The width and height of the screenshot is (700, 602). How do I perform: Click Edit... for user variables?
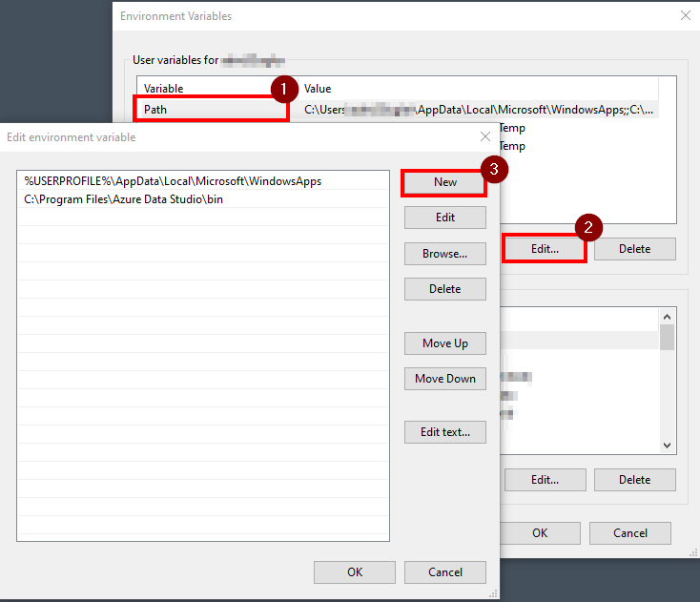[x=545, y=249]
